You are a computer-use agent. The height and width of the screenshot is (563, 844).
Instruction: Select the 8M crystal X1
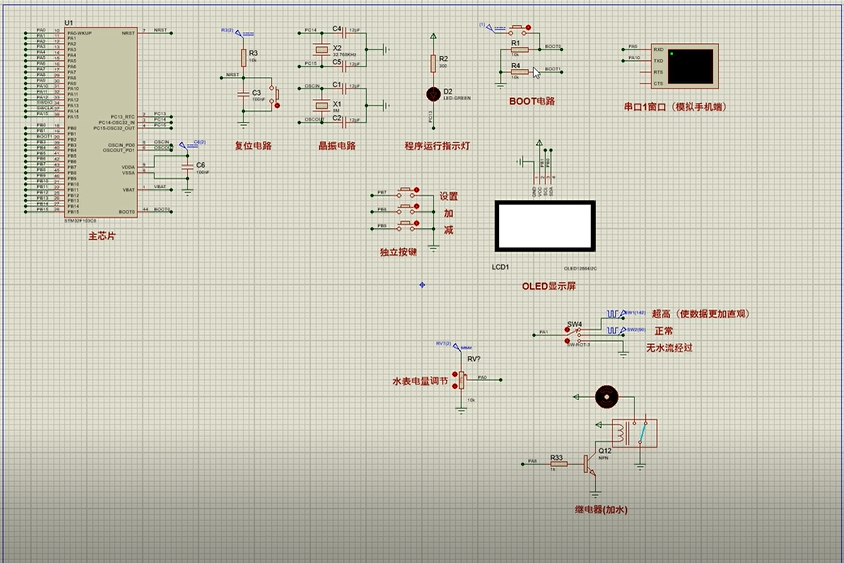pos(321,105)
